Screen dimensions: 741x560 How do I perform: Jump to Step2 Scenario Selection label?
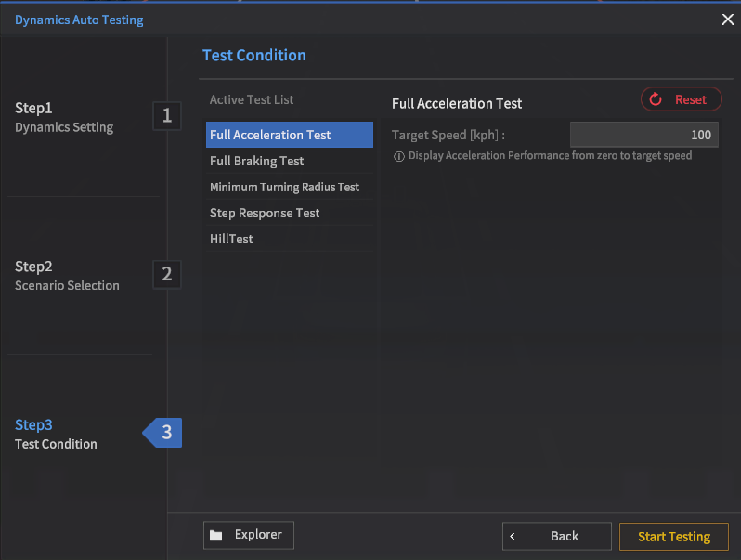pos(67,276)
